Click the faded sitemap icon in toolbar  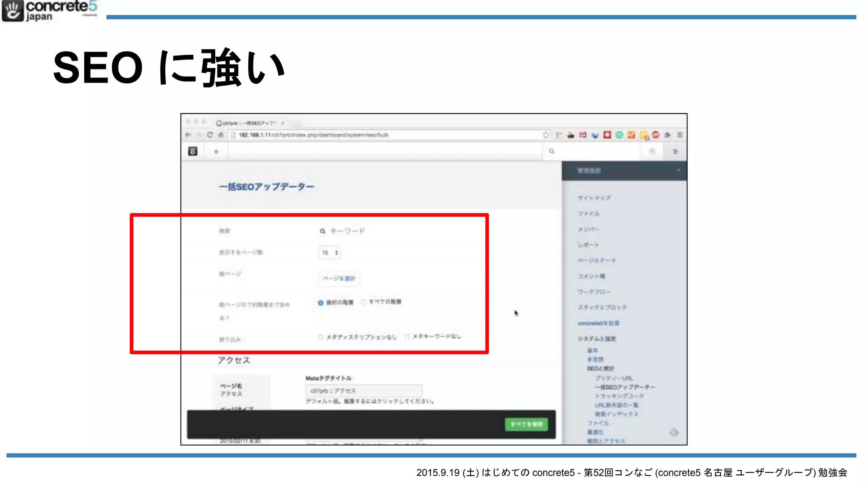click(652, 152)
